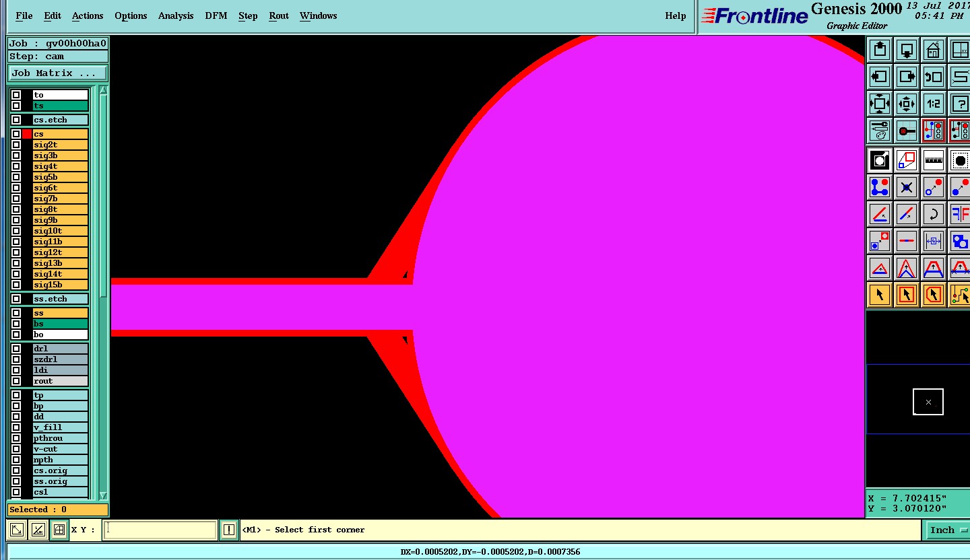Click the horizontal red-blue line icon
The height and width of the screenshot is (560, 970).
(907, 241)
